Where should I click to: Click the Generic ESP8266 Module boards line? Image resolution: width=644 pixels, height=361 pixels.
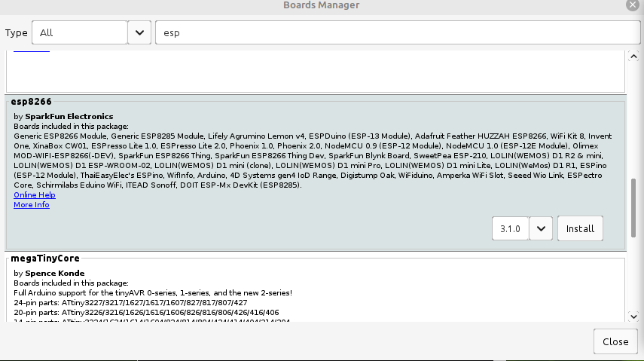point(313,136)
